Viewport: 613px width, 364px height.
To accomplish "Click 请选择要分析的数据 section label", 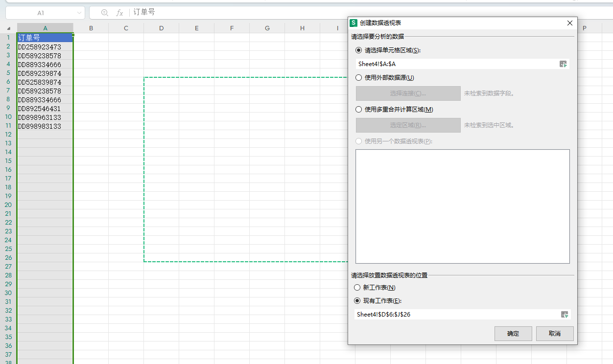I will coord(377,37).
